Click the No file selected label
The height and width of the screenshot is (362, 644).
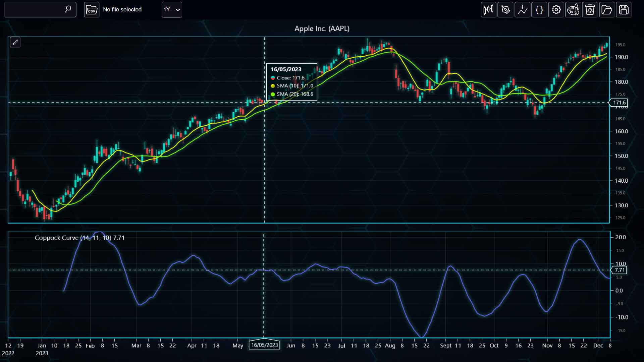(122, 9)
